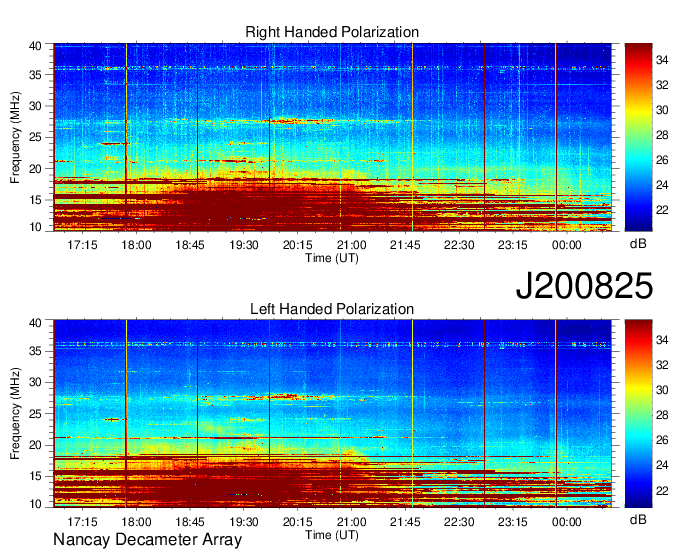Click the 10 MHz tick of Left Handed plot
This screenshot has height=552, width=680.
[35, 504]
